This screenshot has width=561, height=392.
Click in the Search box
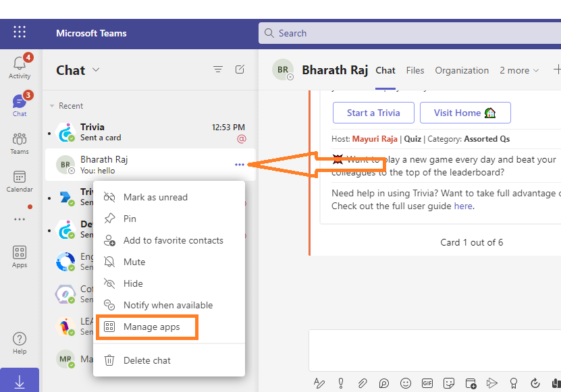click(410, 33)
